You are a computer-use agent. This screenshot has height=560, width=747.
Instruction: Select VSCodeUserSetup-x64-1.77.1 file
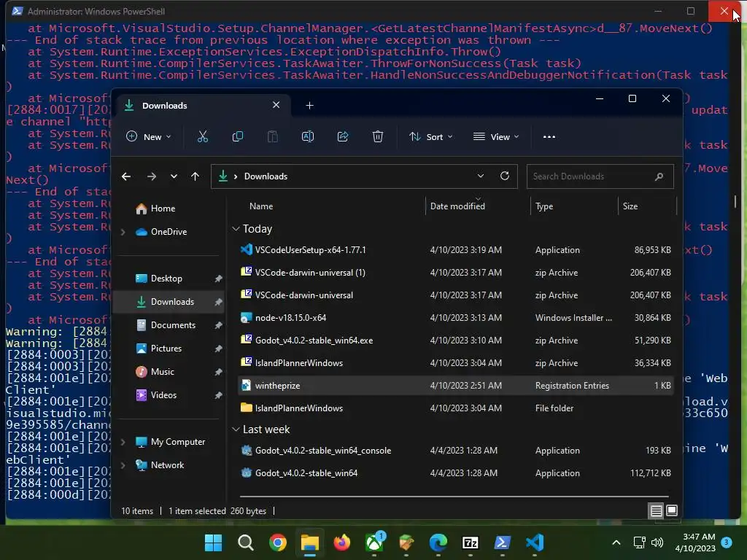[x=455, y=250]
